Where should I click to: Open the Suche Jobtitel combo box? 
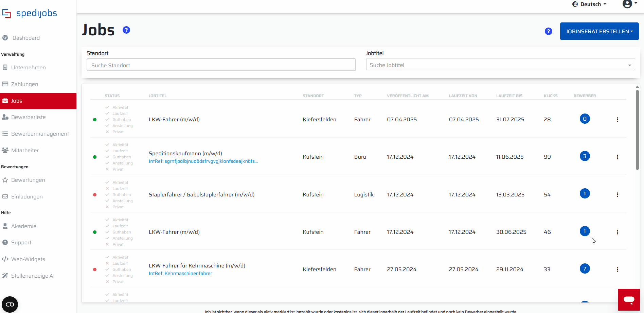(x=500, y=65)
